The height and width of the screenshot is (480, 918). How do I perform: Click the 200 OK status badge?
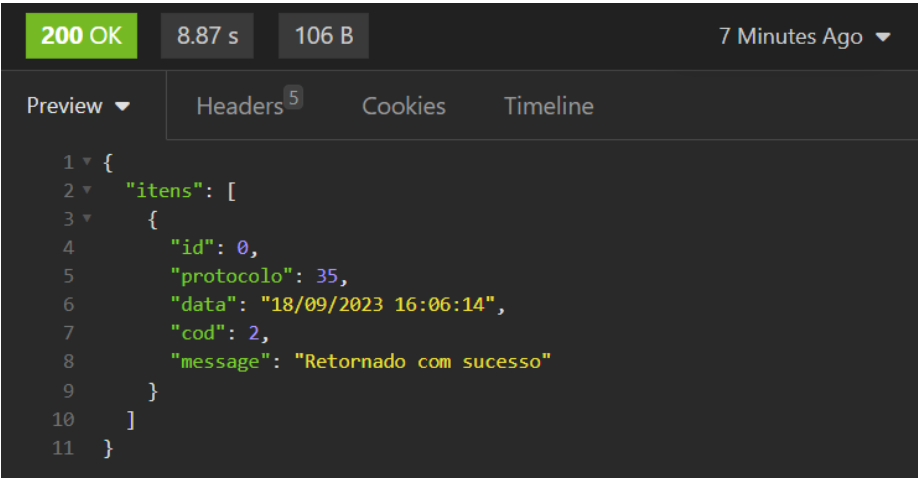pyautogui.click(x=81, y=36)
